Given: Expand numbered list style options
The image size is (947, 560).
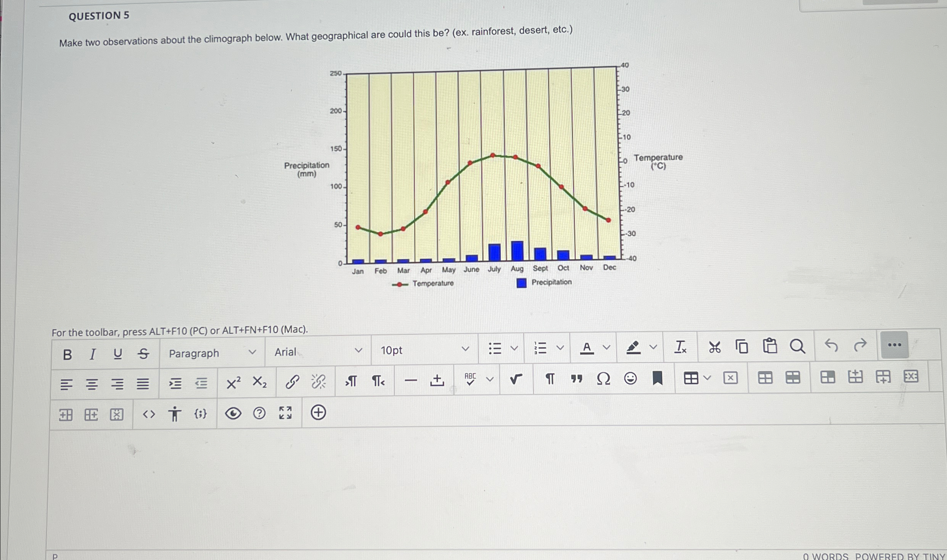Looking at the screenshot, I should pyautogui.click(x=560, y=347).
